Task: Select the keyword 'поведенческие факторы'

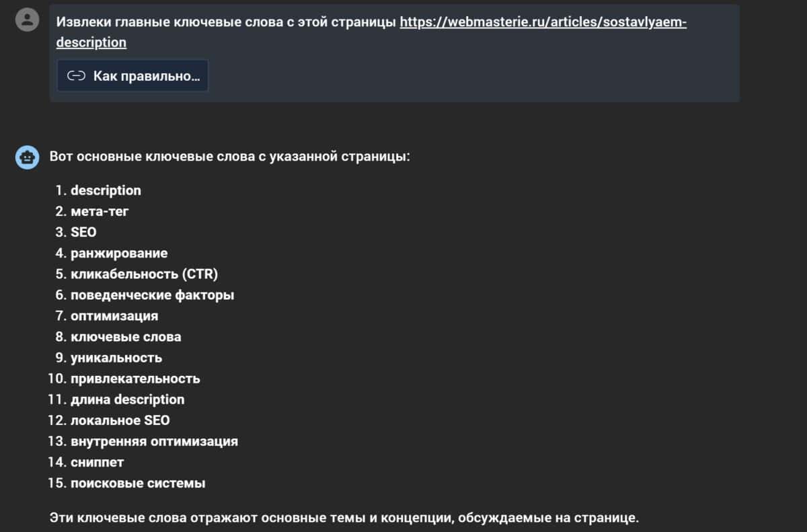Action: pyautogui.click(x=151, y=295)
